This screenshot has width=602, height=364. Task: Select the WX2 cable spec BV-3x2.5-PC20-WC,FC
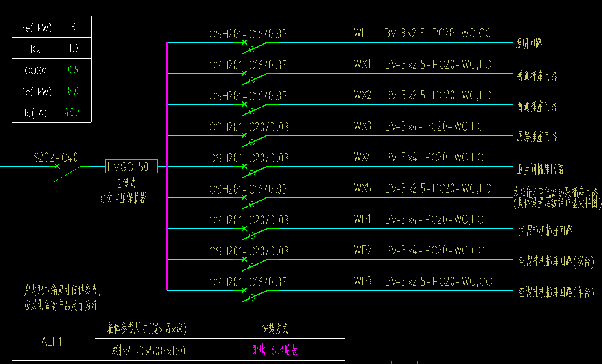pyautogui.click(x=438, y=95)
